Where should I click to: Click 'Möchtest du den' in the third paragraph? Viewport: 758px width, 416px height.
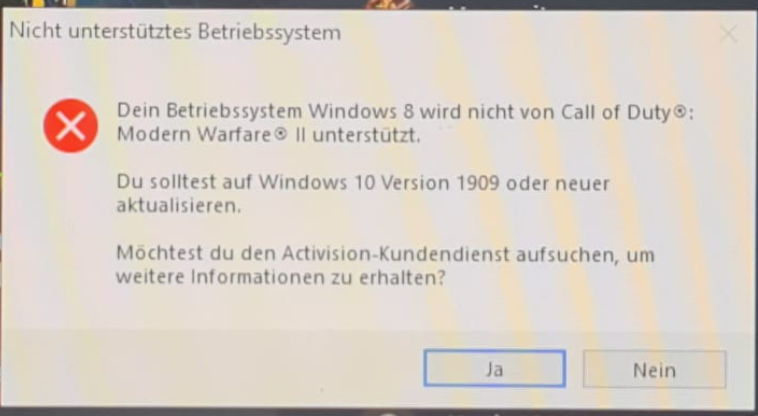pos(195,253)
